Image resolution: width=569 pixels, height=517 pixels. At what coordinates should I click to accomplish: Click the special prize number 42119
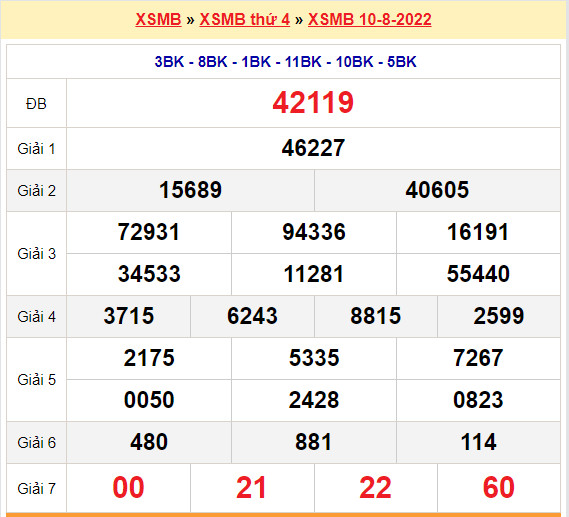pyautogui.click(x=313, y=103)
